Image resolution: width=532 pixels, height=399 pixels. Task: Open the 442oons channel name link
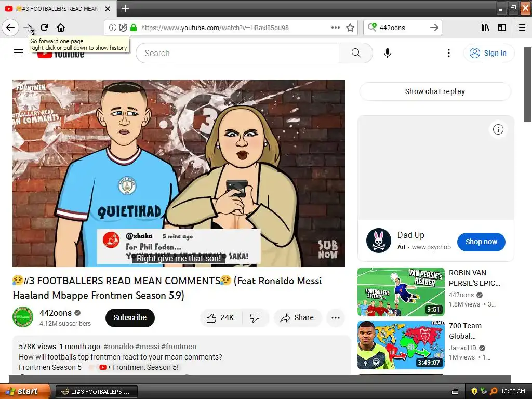point(56,313)
